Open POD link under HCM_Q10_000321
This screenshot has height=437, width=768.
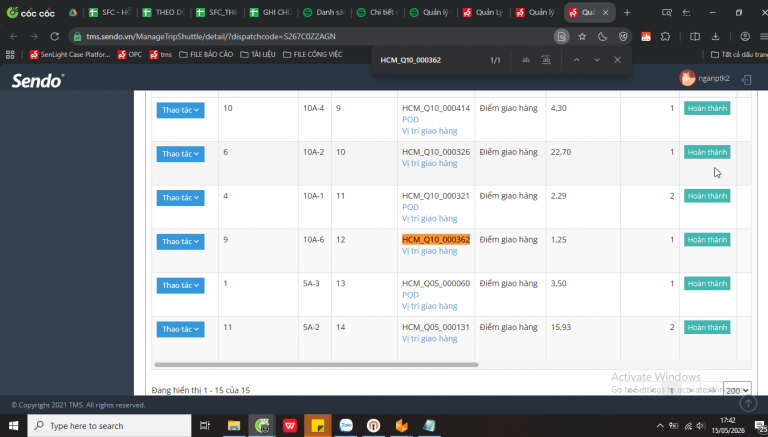coord(410,207)
